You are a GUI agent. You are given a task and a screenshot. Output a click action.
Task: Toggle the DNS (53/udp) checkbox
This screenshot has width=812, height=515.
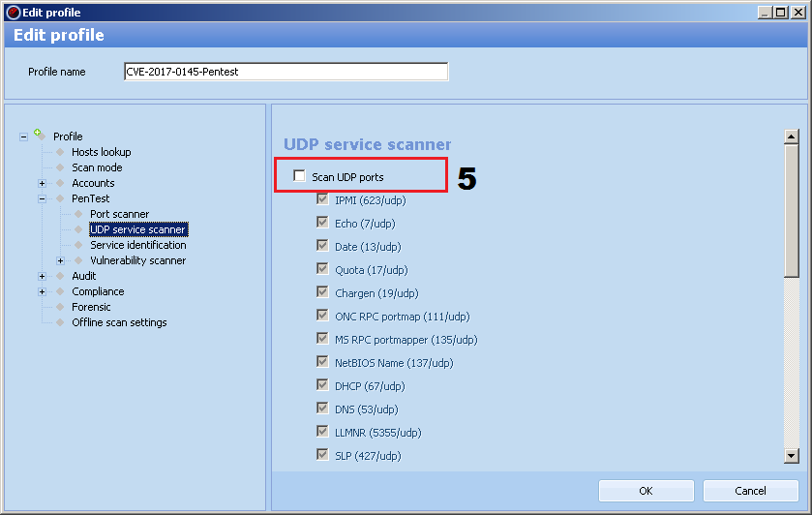[323, 409]
